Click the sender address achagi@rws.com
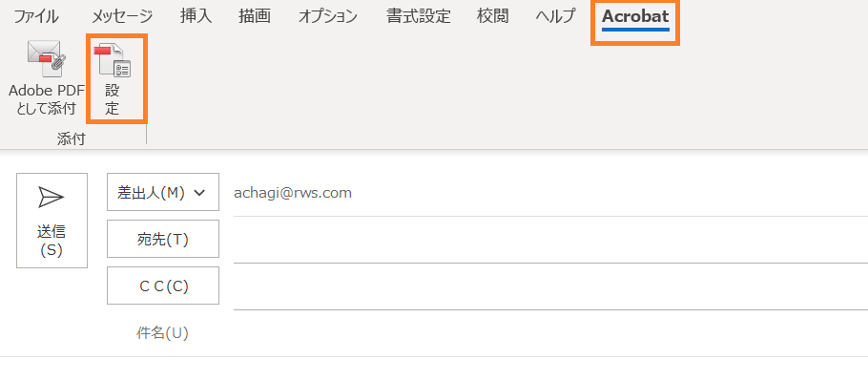The image size is (868, 381). tap(293, 193)
